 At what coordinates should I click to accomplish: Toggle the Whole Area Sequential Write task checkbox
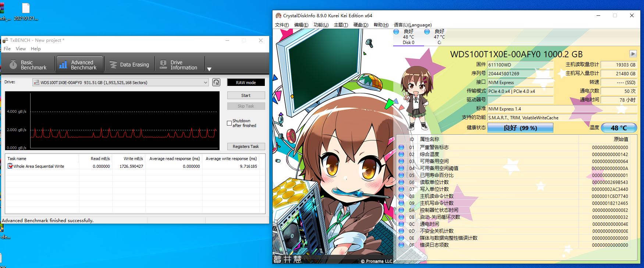pyautogui.click(x=10, y=166)
